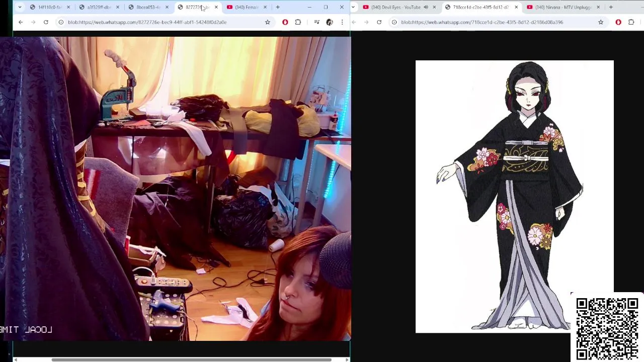Click the QR code overlay
Image resolution: width=644 pixels, height=362 pixels.
click(x=607, y=329)
